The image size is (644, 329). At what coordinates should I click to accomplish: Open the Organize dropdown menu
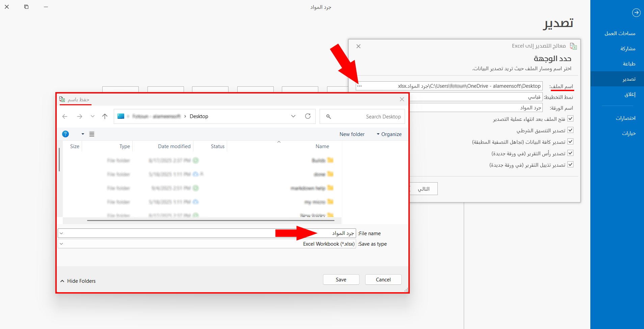389,134
